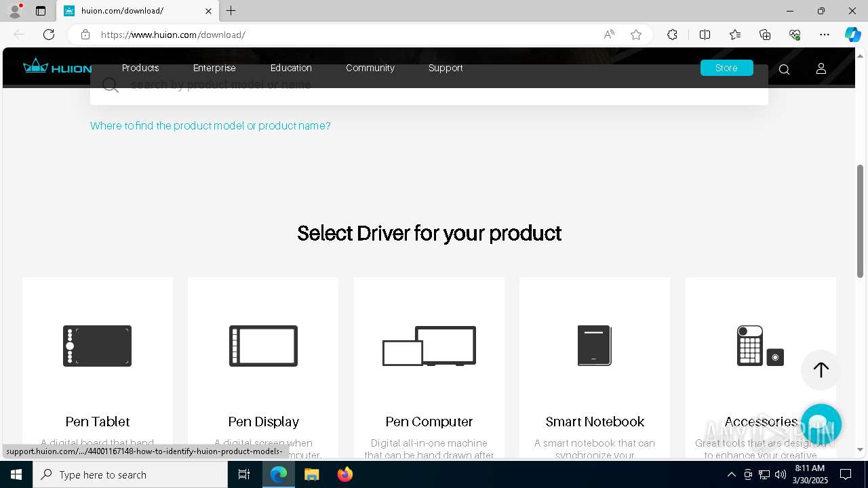The height and width of the screenshot is (488, 868).
Task: Select the Pen Computer icon
Action: click(x=429, y=346)
